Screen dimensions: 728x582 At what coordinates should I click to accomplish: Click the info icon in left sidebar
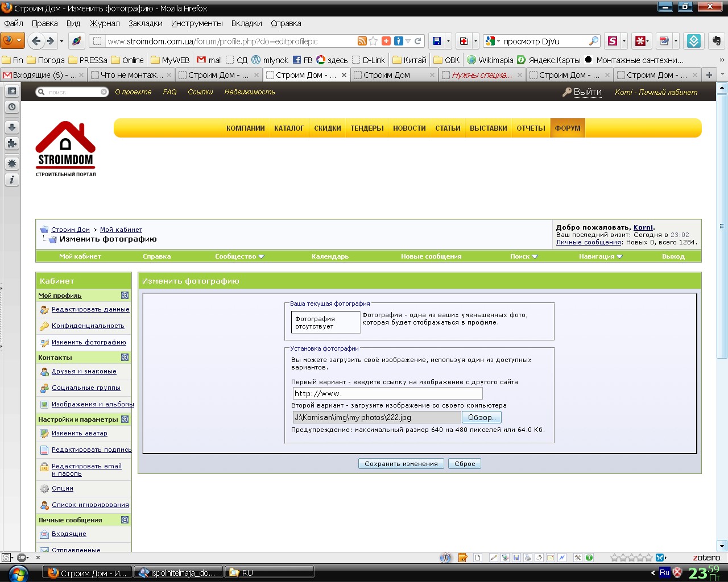[x=12, y=180]
